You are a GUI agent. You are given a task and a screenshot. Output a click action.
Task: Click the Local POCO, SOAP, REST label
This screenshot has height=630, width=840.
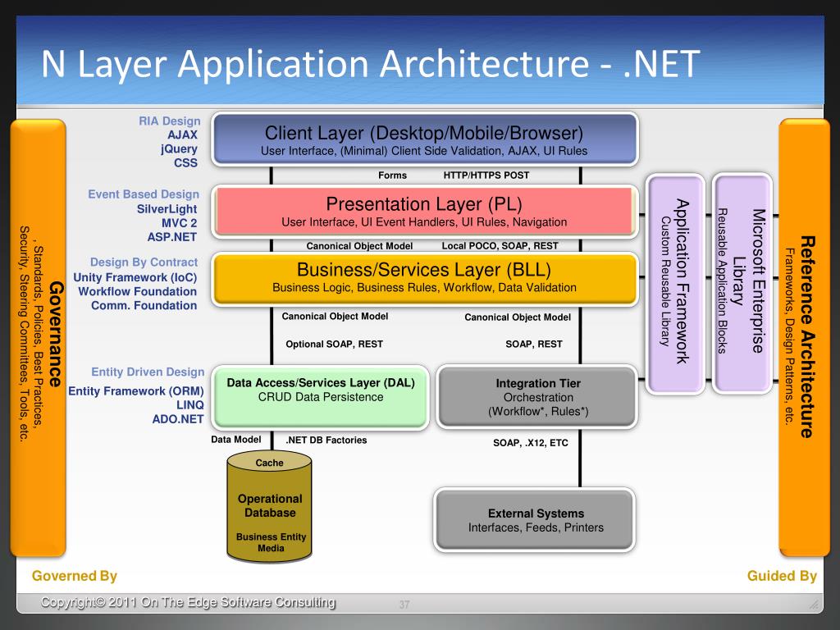click(x=500, y=246)
